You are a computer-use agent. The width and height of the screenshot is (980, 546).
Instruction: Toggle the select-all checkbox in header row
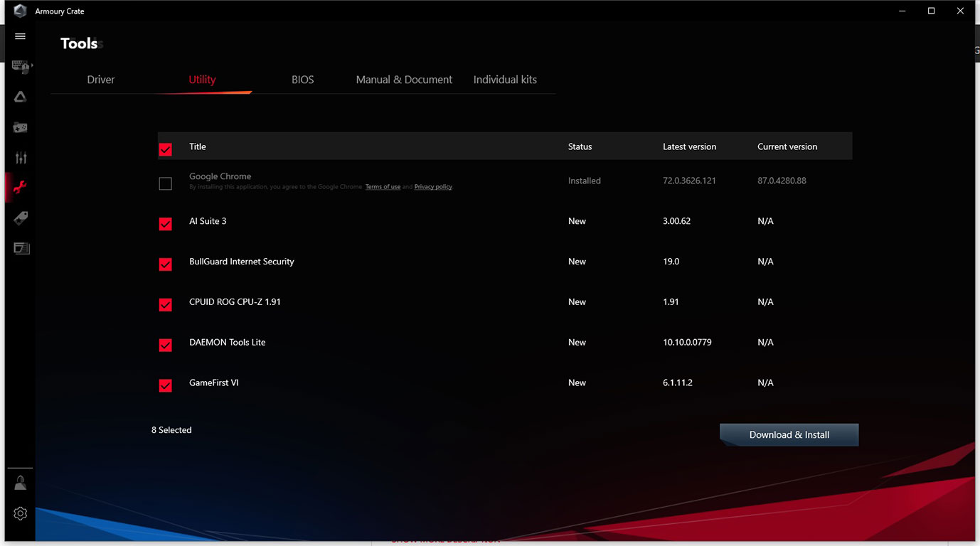pyautogui.click(x=166, y=149)
